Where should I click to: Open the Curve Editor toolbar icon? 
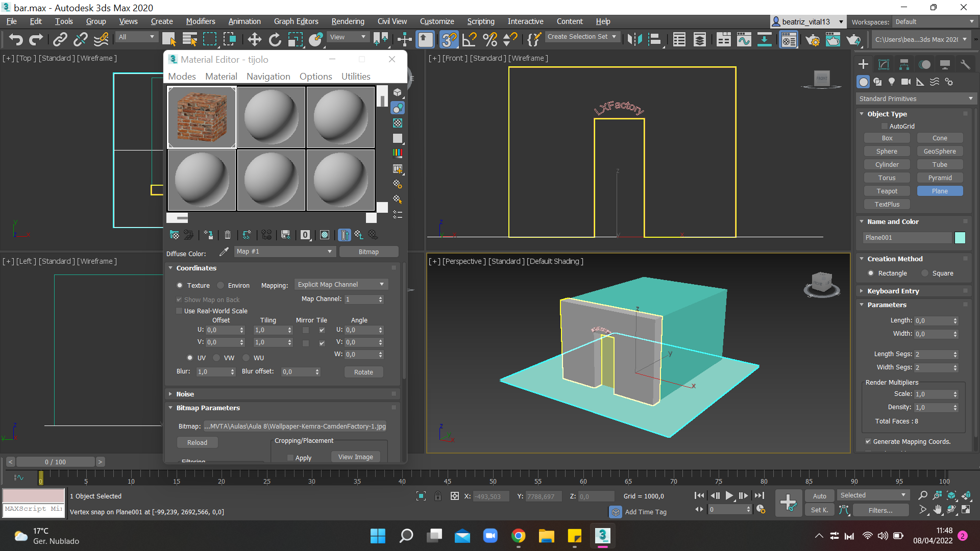[x=744, y=39]
